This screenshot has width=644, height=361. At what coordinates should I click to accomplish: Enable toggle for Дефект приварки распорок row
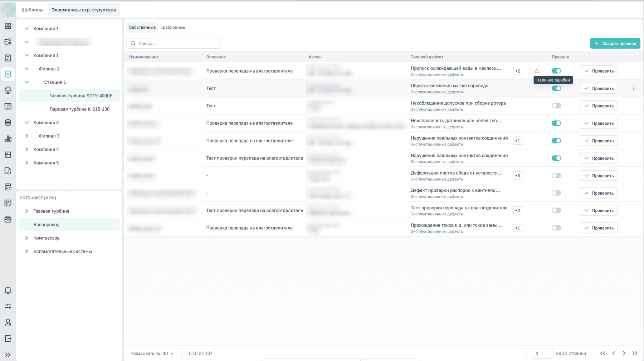(556, 193)
